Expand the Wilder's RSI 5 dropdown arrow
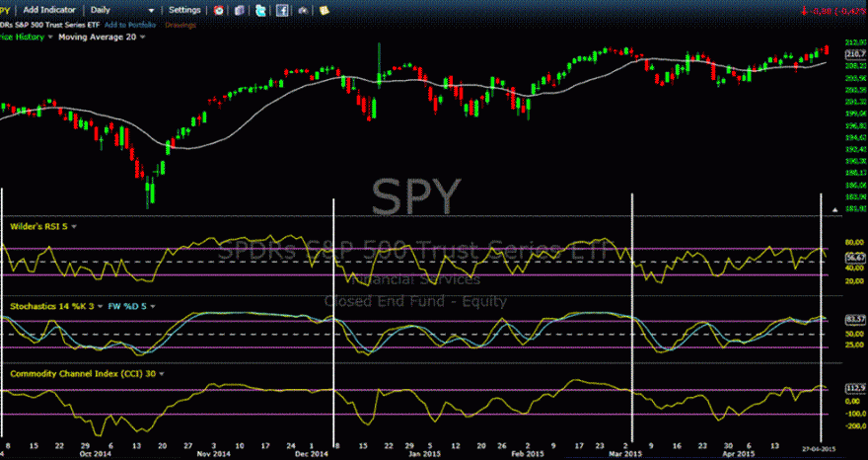 (x=74, y=226)
